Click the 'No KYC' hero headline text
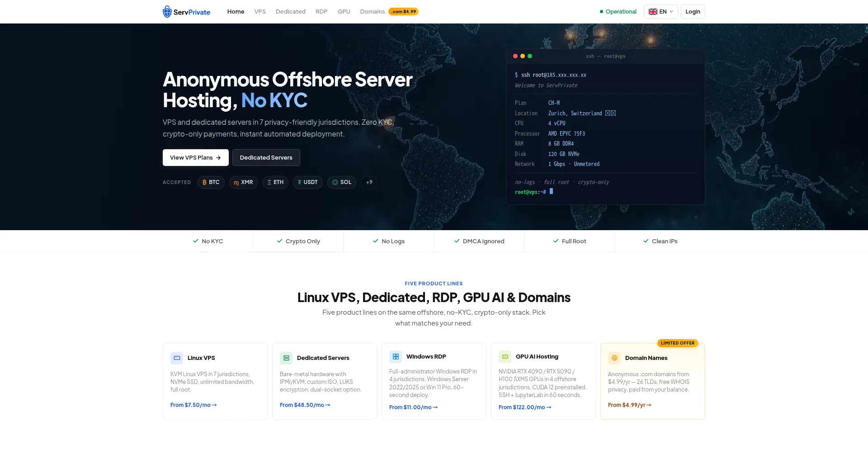Screen dimensions: 868x449 274,100
